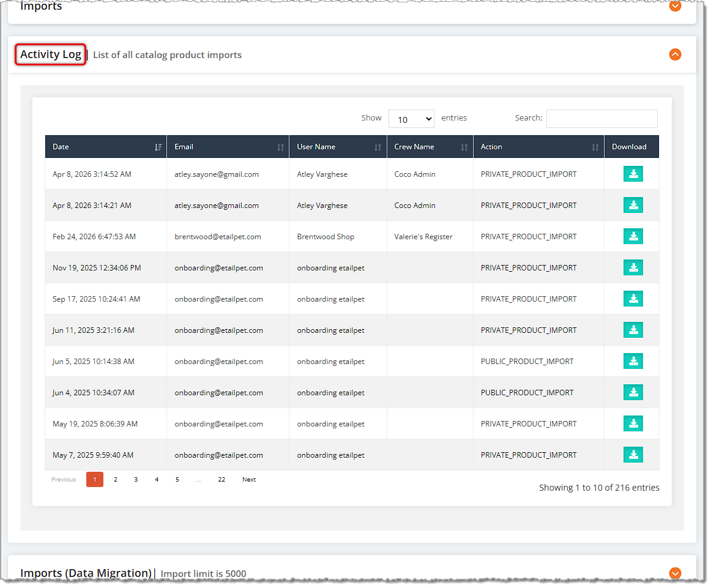Sort the table by Date column

106,147
